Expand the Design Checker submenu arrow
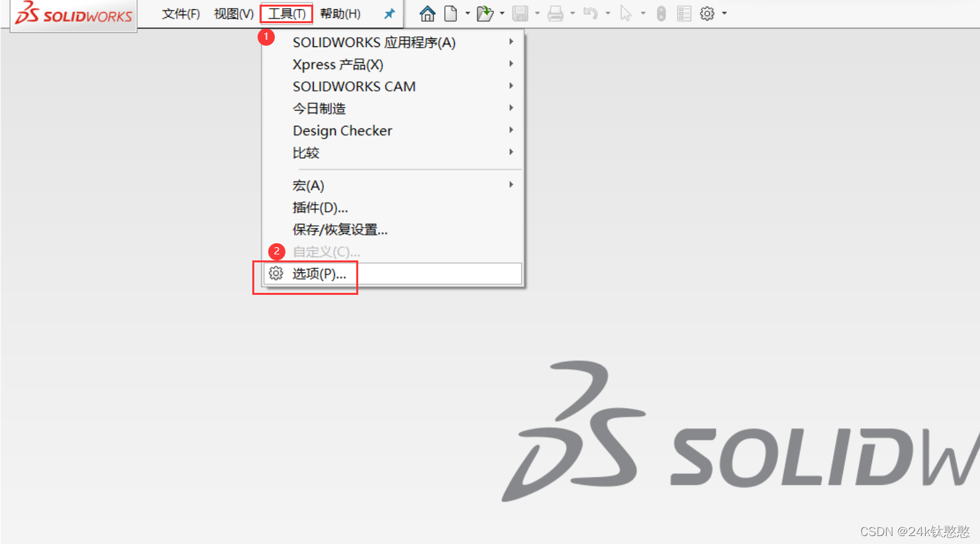980x544 pixels. click(x=511, y=130)
